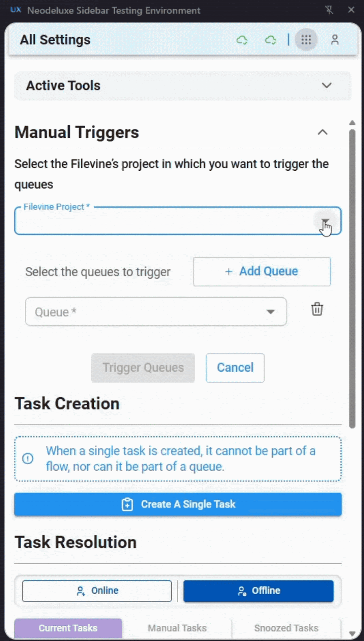Click the Add Queue button
Image resolution: width=364 pixels, height=641 pixels.
[262, 272]
